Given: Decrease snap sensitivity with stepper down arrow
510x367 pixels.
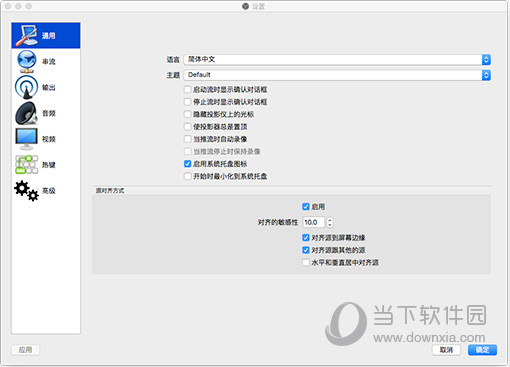Looking at the screenshot, I should (x=330, y=225).
